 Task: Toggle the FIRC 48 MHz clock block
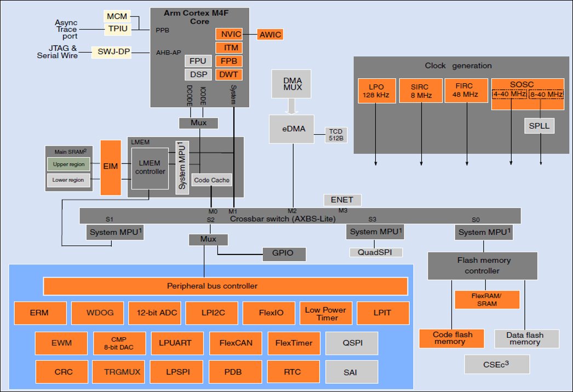pyautogui.click(x=466, y=90)
